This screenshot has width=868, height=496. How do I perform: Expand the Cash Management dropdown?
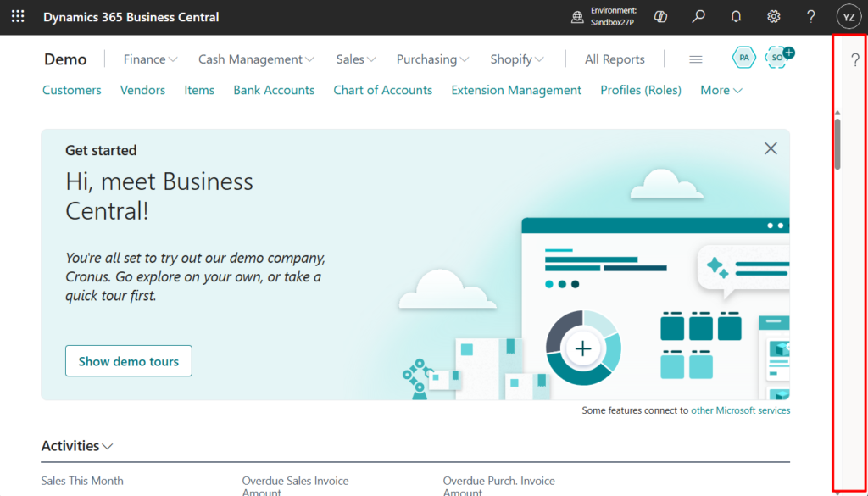(x=256, y=59)
